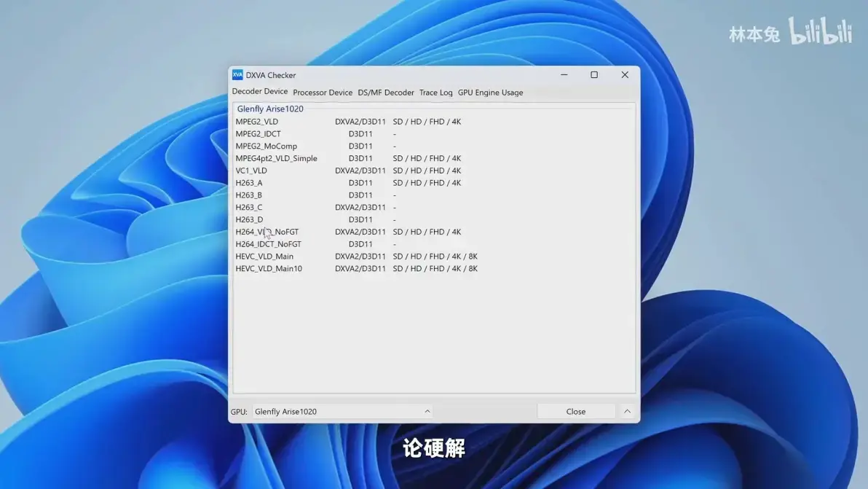Image resolution: width=868 pixels, height=489 pixels.
Task: Open the DS/MF Decoder tab
Action: (x=386, y=93)
